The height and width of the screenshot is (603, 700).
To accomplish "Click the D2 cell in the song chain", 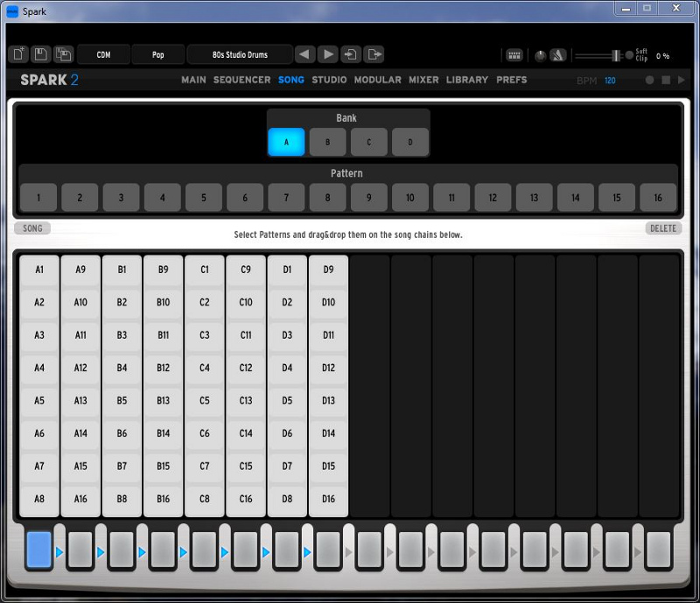I will 287,303.
